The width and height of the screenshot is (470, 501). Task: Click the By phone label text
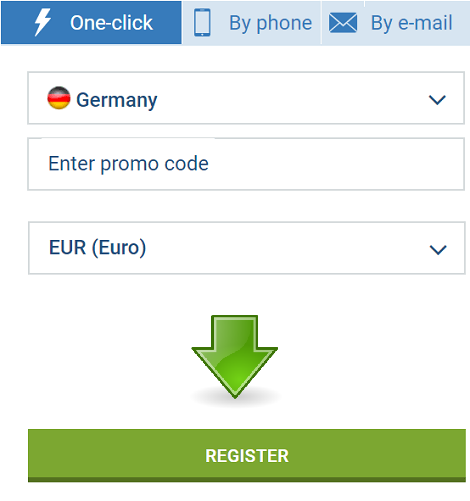click(x=271, y=23)
